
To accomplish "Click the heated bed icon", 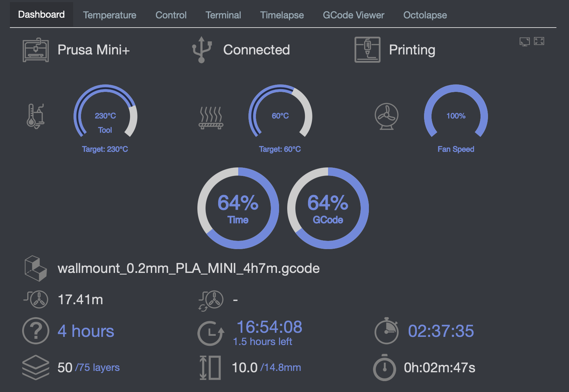I will (211, 118).
